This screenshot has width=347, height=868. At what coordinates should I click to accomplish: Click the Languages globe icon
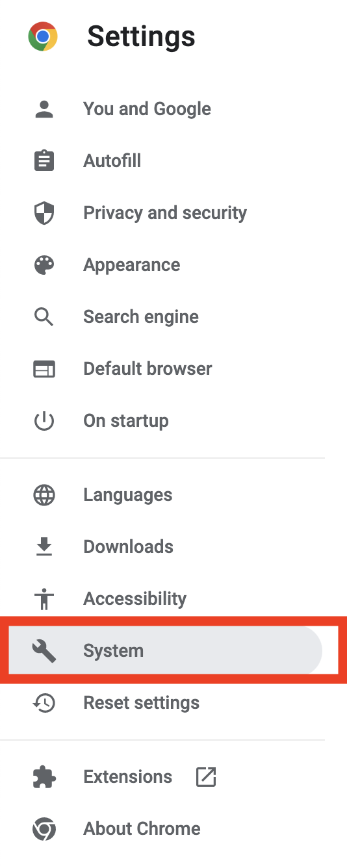click(x=44, y=495)
